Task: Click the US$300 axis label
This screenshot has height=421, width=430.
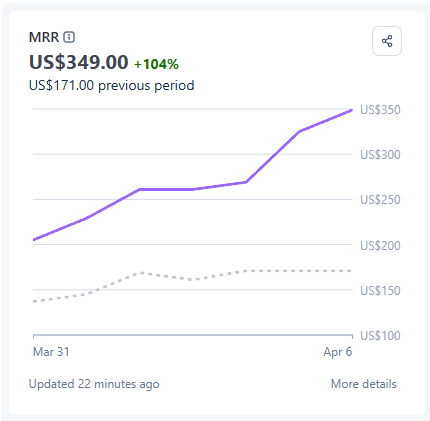Action: click(380, 155)
